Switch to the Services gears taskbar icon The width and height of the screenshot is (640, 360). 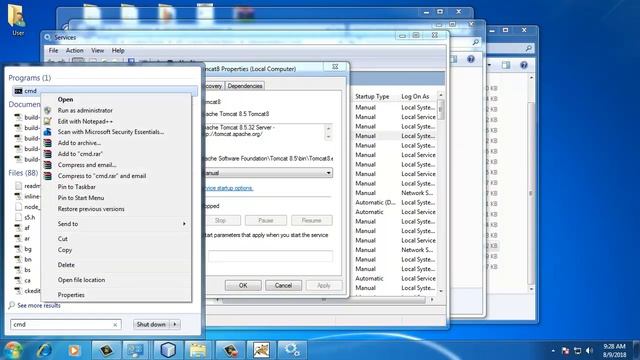pyautogui.click(x=292, y=350)
